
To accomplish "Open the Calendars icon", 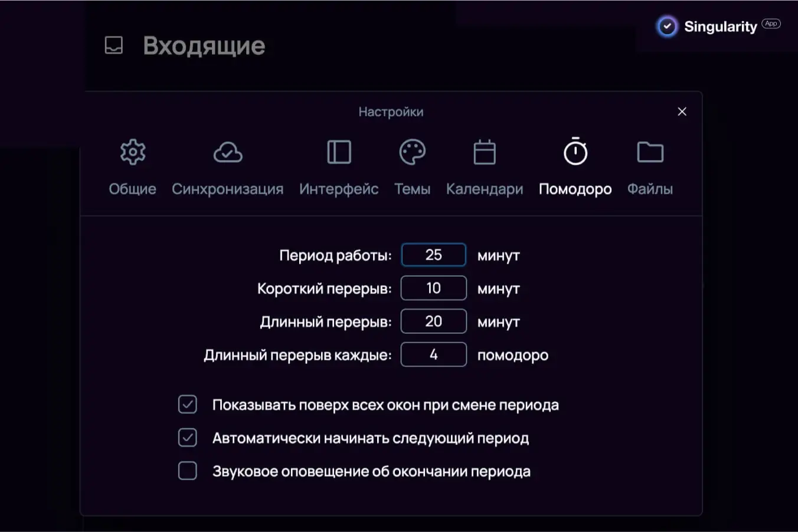I will (x=485, y=152).
